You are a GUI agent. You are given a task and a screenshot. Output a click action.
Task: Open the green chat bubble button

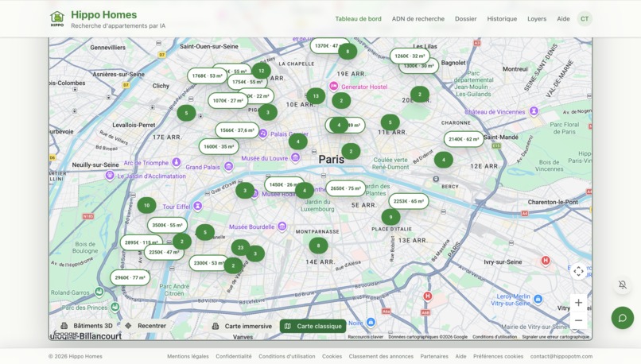[623, 318]
